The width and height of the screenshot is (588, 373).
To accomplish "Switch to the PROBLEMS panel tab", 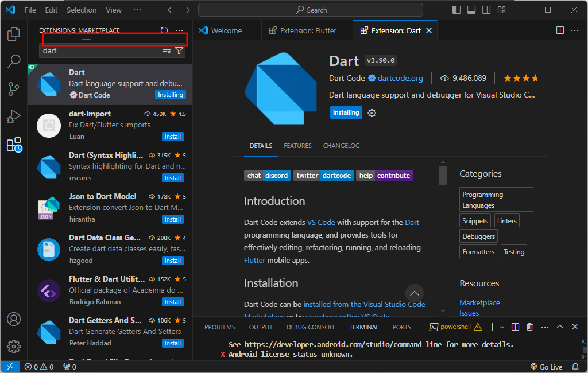I will pos(220,327).
